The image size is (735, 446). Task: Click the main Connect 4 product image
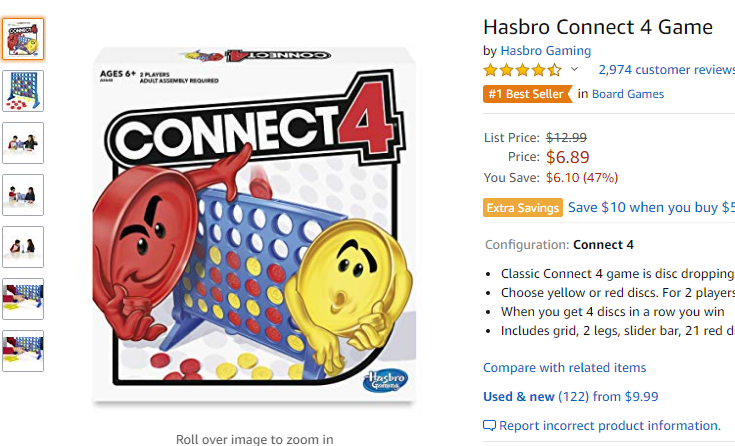(x=254, y=225)
